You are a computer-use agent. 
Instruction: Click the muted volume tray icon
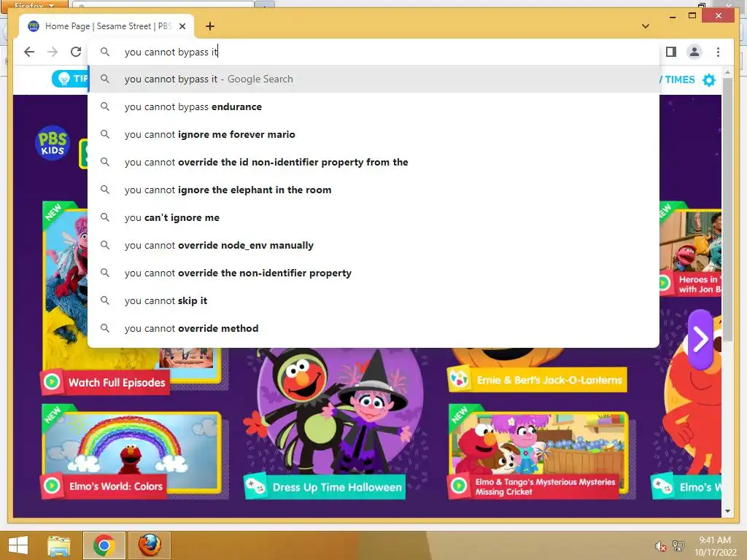click(x=660, y=546)
